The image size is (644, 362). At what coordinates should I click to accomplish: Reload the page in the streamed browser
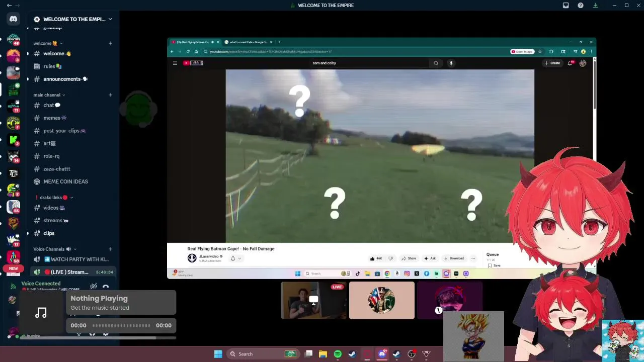click(x=188, y=52)
